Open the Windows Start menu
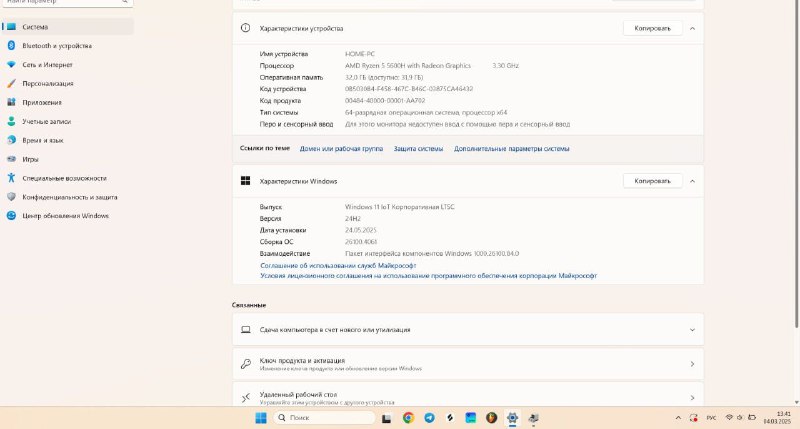The height and width of the screenshot is (429, 800). [261, 418]
